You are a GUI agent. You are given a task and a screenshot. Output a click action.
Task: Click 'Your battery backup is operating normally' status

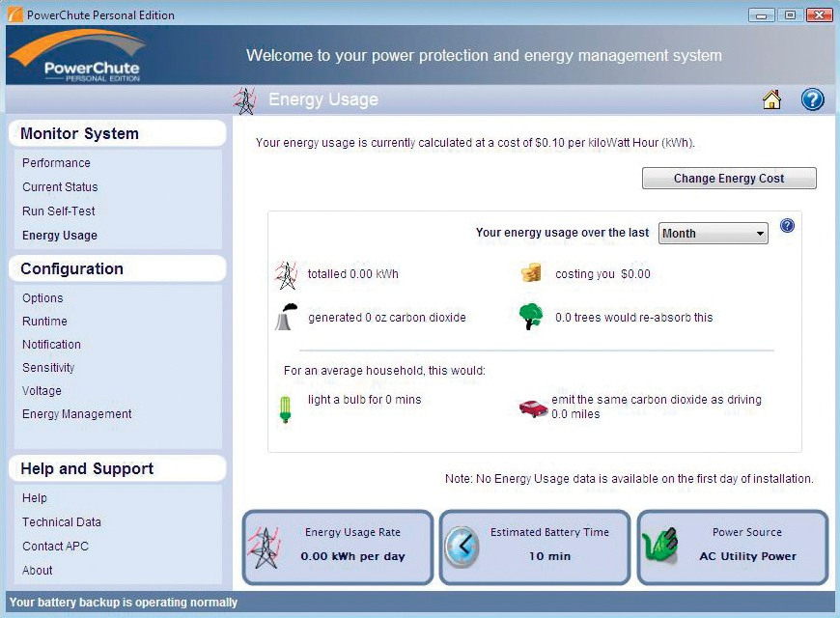(x=124, y=603)
